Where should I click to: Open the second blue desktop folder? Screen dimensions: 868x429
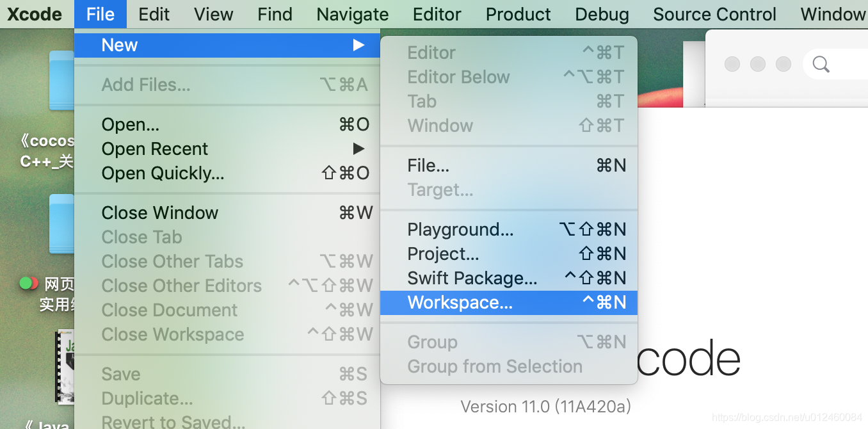click(x=62, y=223)
